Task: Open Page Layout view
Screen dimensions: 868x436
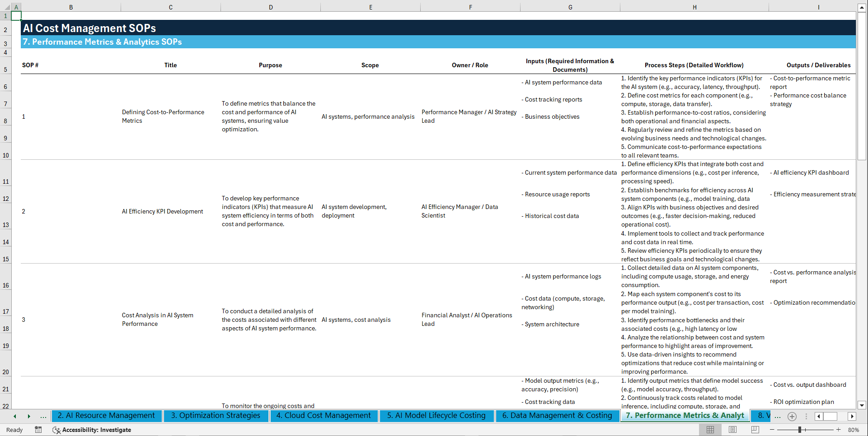Action: (732, 430)
